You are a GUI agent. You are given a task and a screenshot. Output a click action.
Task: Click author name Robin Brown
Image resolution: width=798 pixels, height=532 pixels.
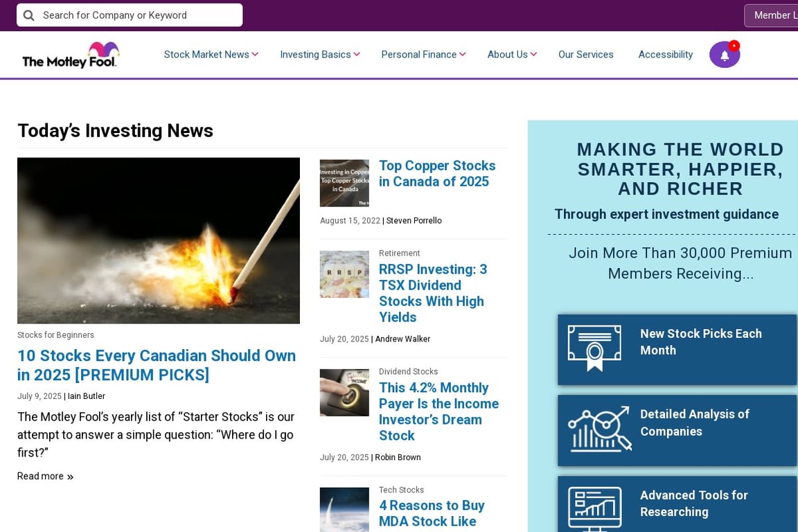click(x=398, y=457)
